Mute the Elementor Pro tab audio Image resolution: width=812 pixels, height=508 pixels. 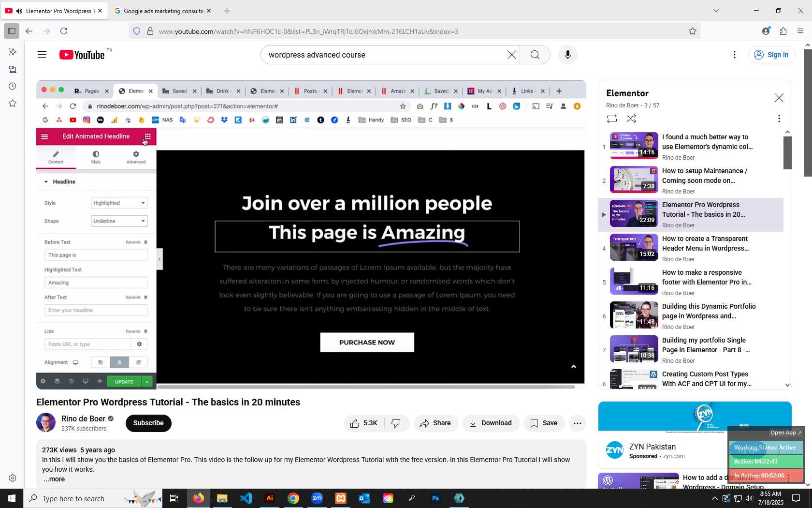[19, 11]
